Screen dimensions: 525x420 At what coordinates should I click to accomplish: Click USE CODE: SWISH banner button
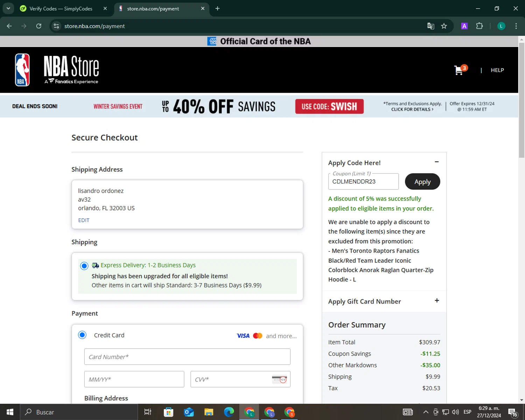[329, 106]
